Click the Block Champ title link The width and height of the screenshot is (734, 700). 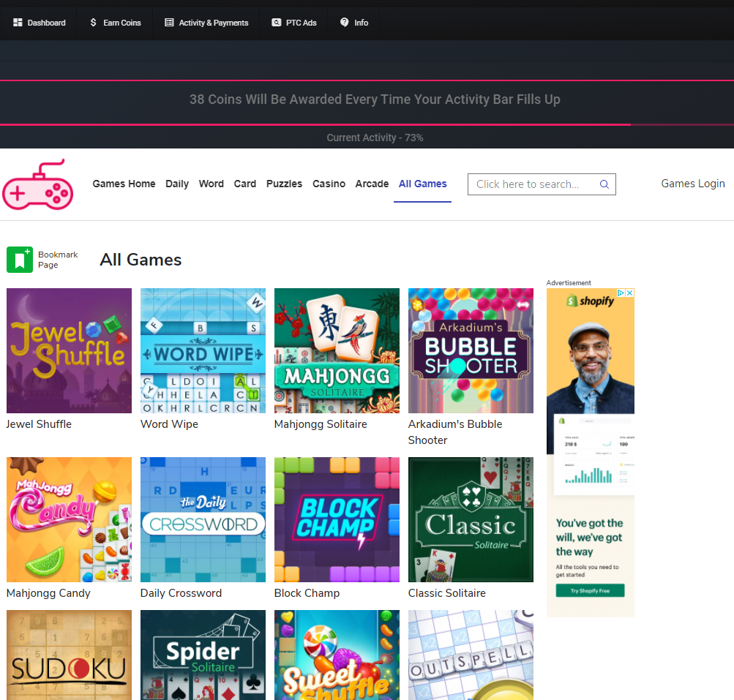coord(307,593)
